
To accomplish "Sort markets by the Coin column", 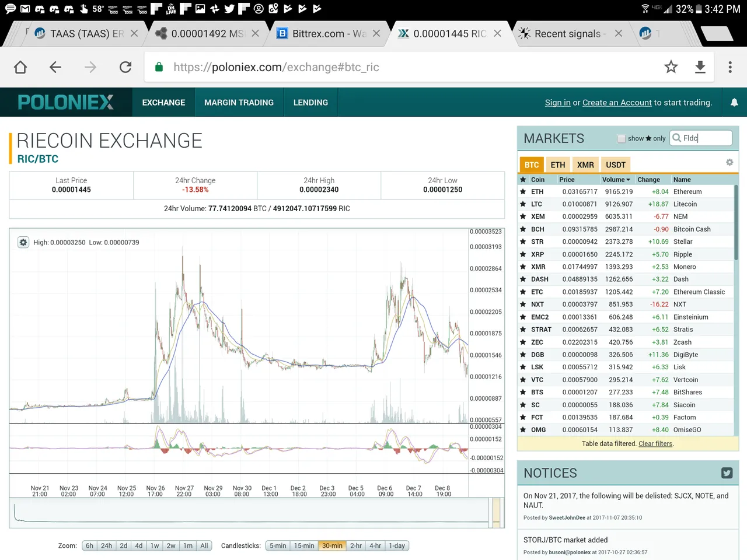I will (x=537, y=180).
